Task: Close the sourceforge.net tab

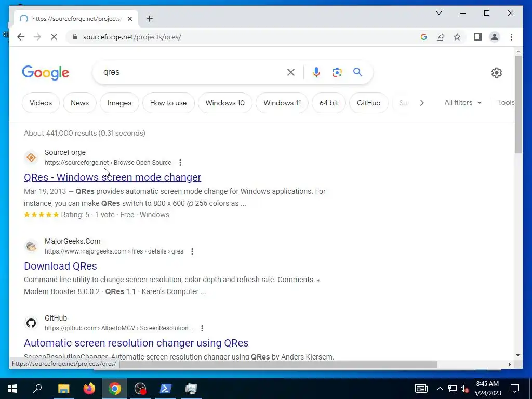Action: pos(129,19)
